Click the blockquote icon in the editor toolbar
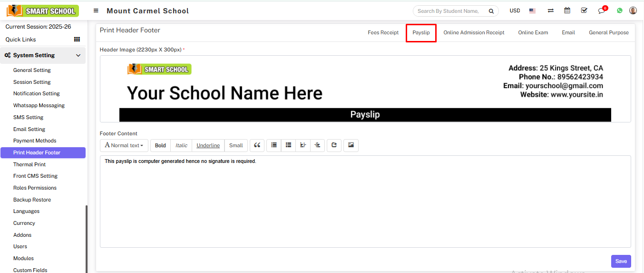Viewport: 644px width, 273px height. click(257, 145)
